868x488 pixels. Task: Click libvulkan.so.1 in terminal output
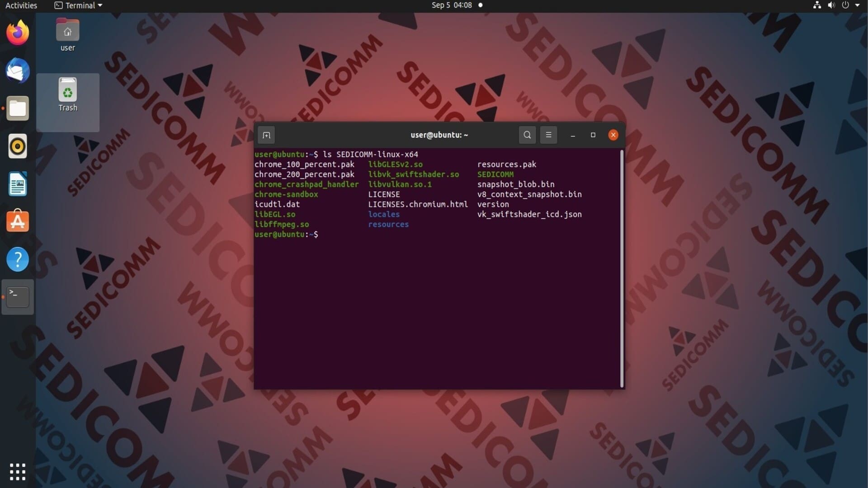pos(400,184)
